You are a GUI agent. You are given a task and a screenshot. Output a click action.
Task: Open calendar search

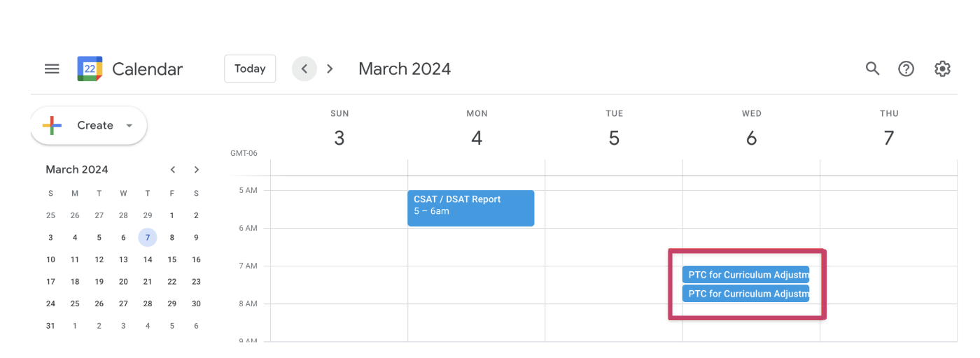coord(872,69)
